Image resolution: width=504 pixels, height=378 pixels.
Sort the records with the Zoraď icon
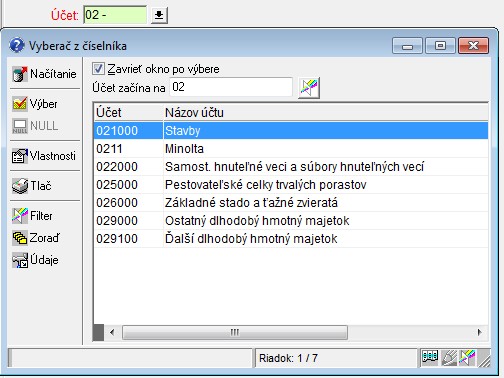pyautogui.click(x=20, y=238)
